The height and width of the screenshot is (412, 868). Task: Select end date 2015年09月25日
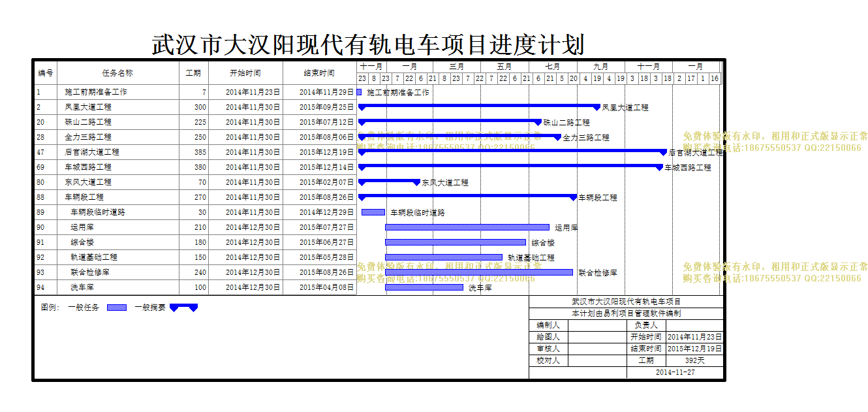point(326,107)
